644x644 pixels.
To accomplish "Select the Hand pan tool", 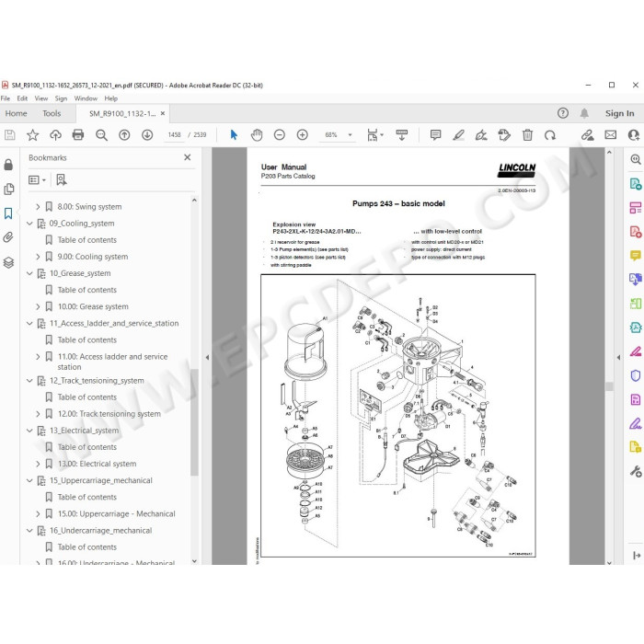I will [x=257, y=134].
